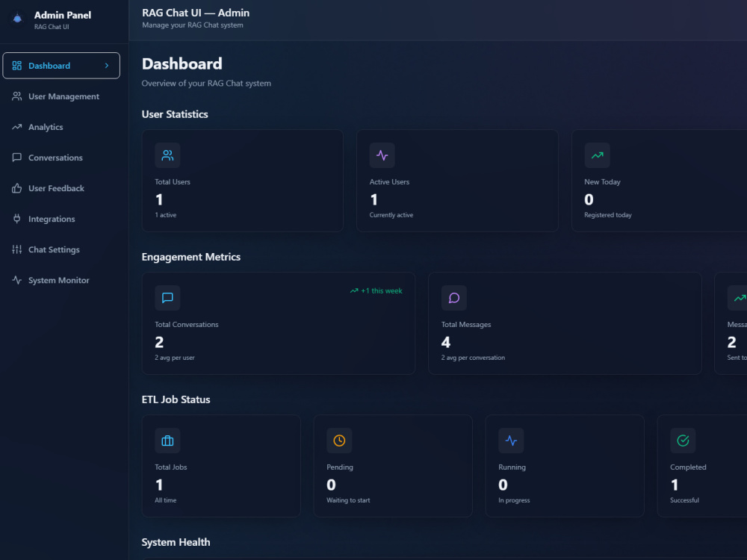Viewport: 747px width, 560px height.
Task: Click 'Overview of your RAG Chat system'
Action: [206, 84]
